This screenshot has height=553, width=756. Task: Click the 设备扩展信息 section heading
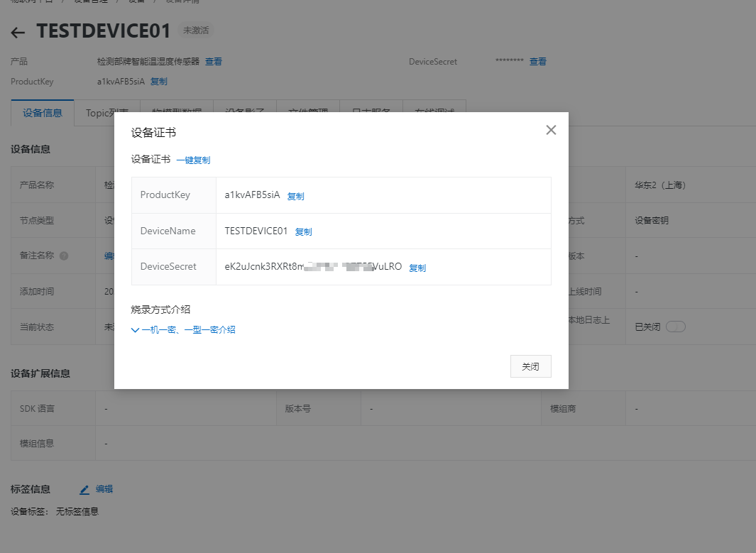[40, 373]
